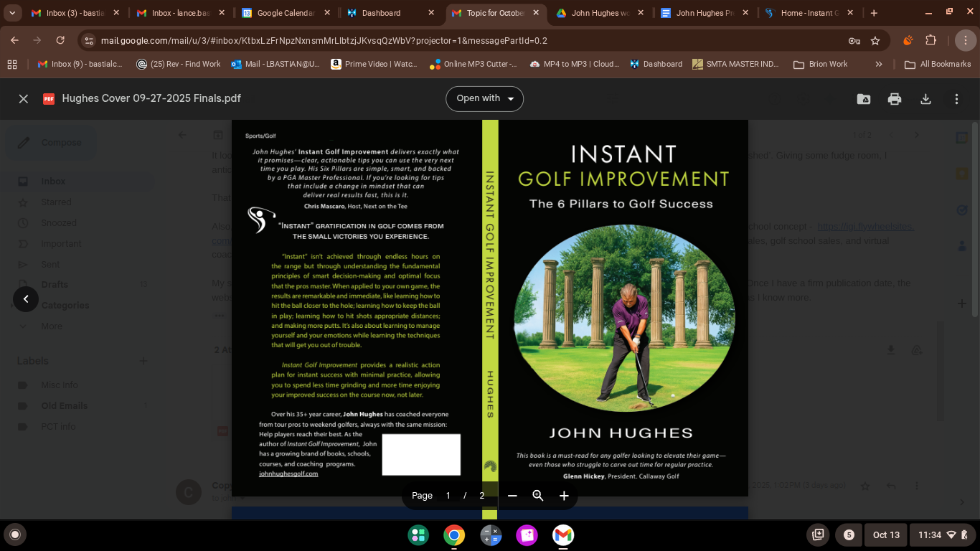Click the magnifier zoom reset icon
Screen dimensions: 980x551
[x=538, y=496]
